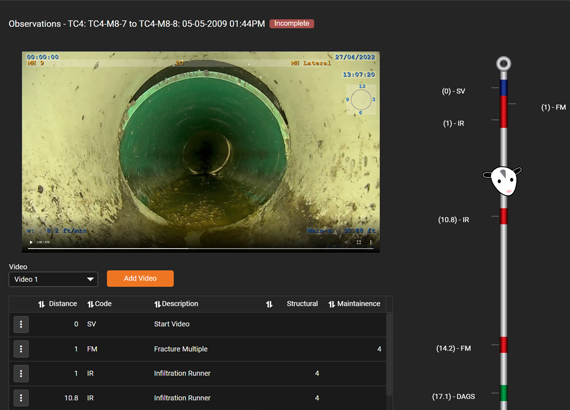Image resolution: width=570 pixels, height=410 pixels.
Task: Open the Video 1 dropdown
Action: 53,279
